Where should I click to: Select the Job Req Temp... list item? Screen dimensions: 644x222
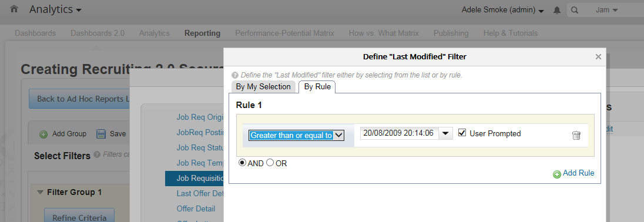tap(200, 163)
